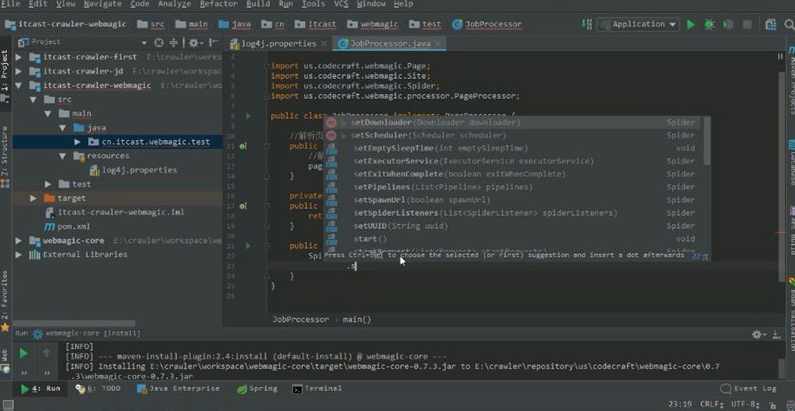Expand the itcast-crawler-first project node
This screenshot has width=795, height=411.
pyautogui.click(x=19, y=58)
